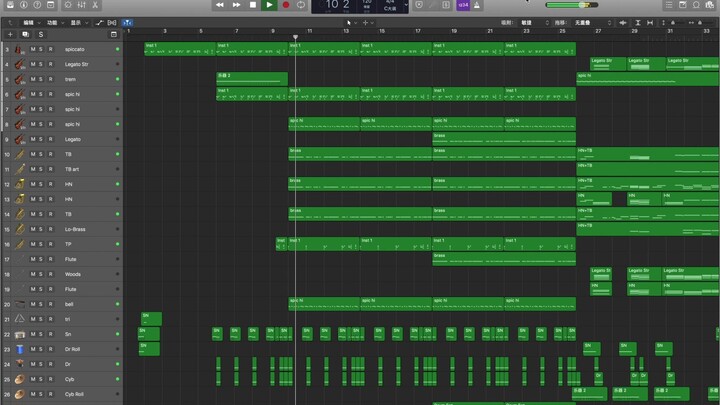
Task: Open the media Browsers icon
Action: 710,5
